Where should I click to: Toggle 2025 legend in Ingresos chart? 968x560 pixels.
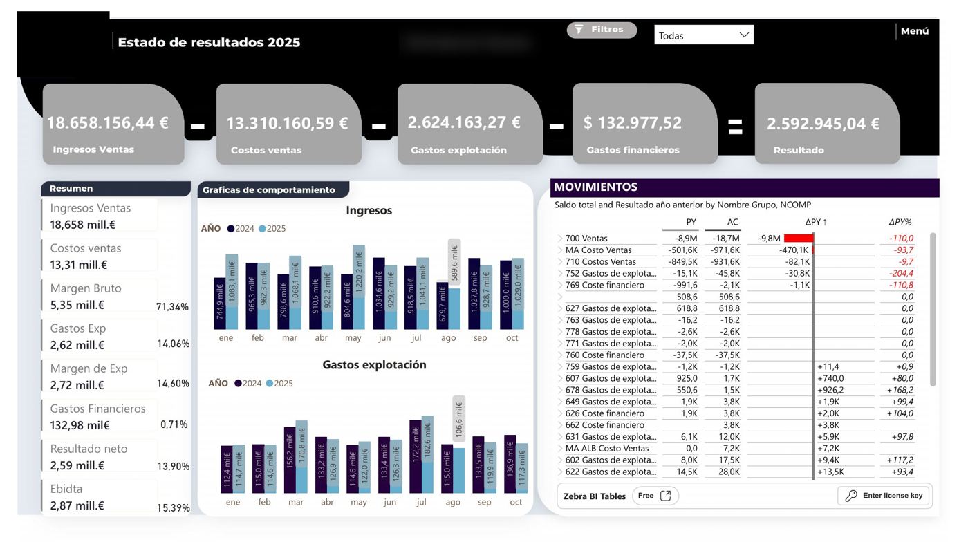click(272, 229)
